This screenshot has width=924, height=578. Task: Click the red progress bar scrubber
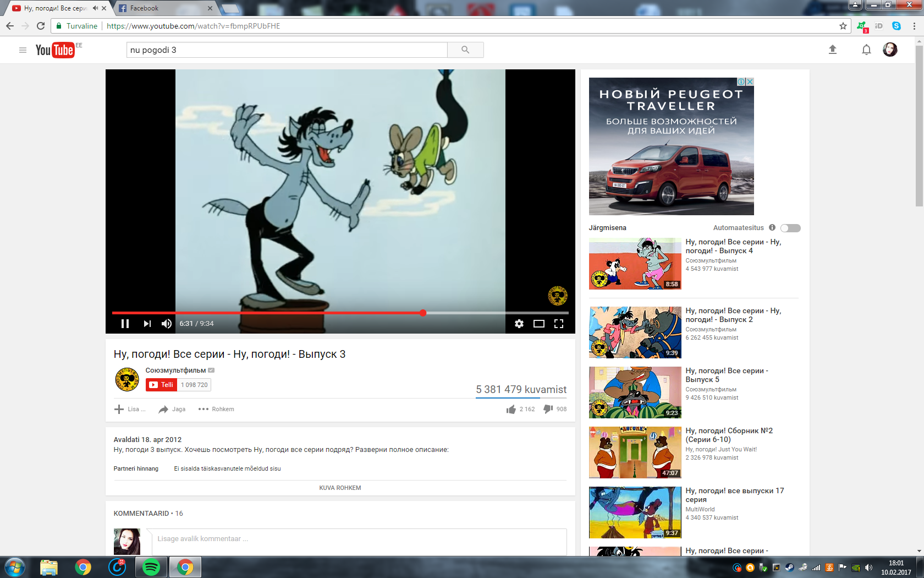coord(423,313)
